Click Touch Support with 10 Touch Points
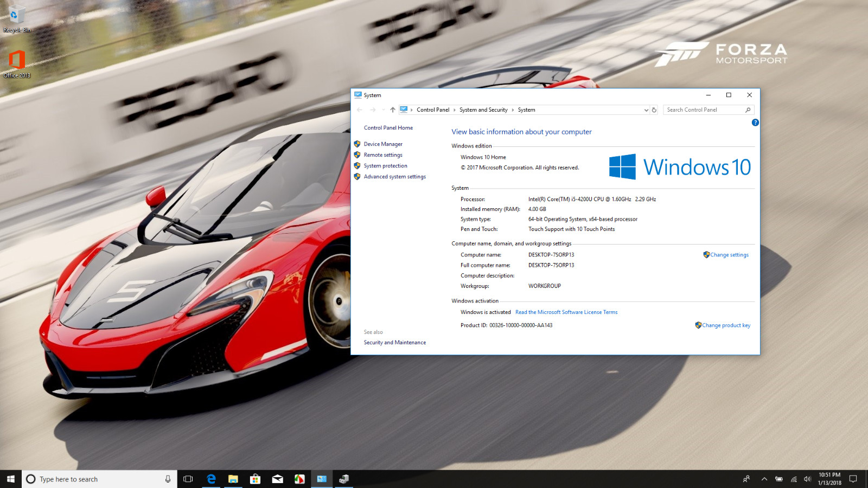The height and width of the screenshot is (488, 868). (x=572, y=229)
